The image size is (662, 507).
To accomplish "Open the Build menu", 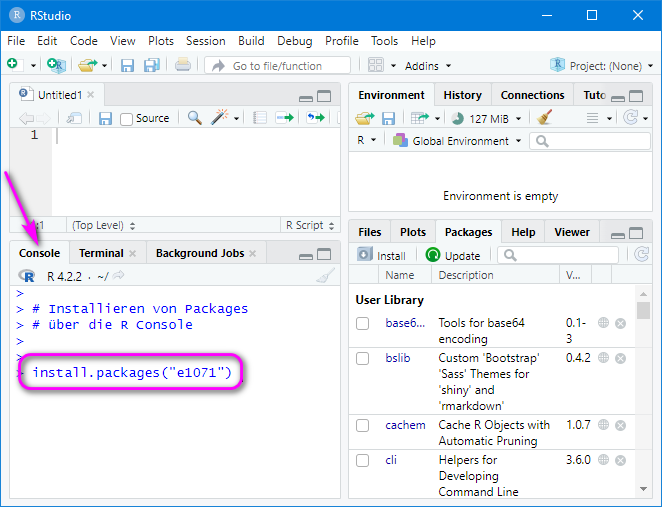I will pos(251,41).
